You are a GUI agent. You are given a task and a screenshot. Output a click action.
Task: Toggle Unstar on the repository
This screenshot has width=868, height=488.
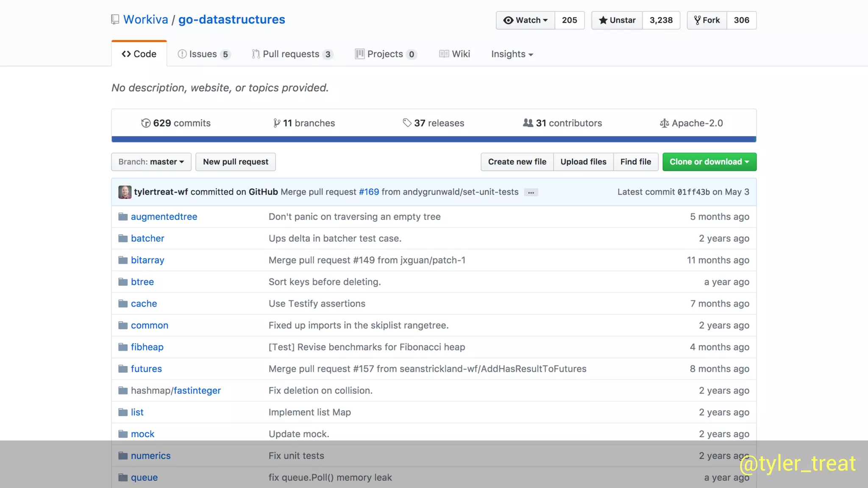pyautogui.click(x=617, y=20)
